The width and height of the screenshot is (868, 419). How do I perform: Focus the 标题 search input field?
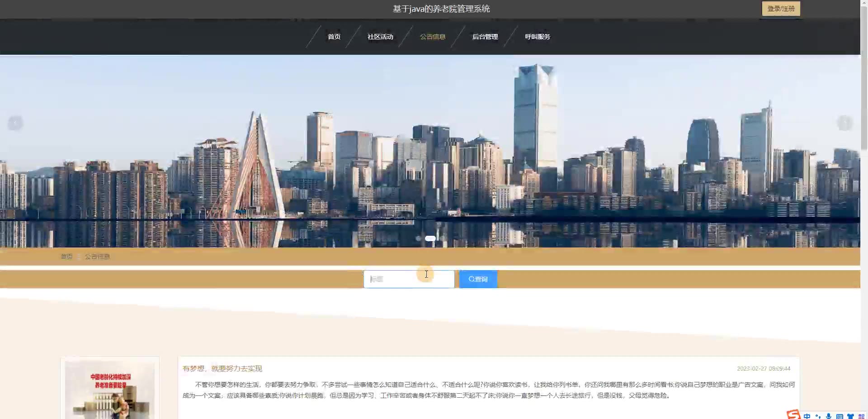click(x=409, y=279)
